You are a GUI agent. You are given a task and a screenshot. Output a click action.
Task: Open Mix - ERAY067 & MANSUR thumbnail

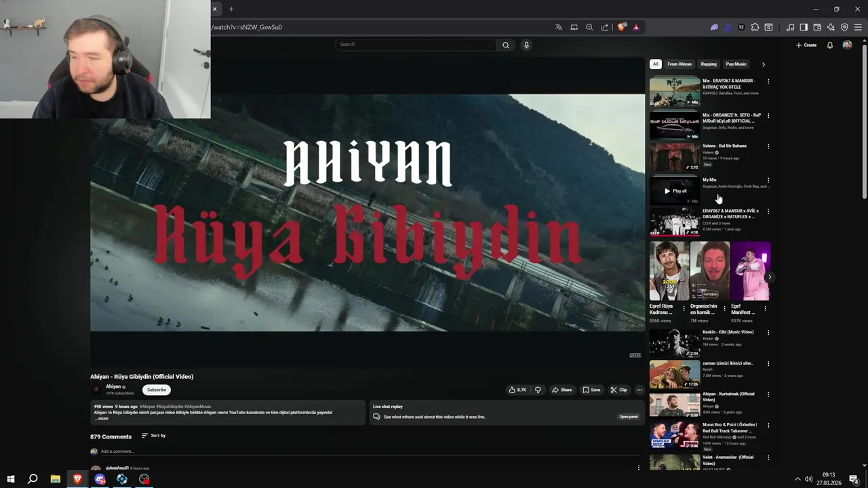[x=675, y=91]
